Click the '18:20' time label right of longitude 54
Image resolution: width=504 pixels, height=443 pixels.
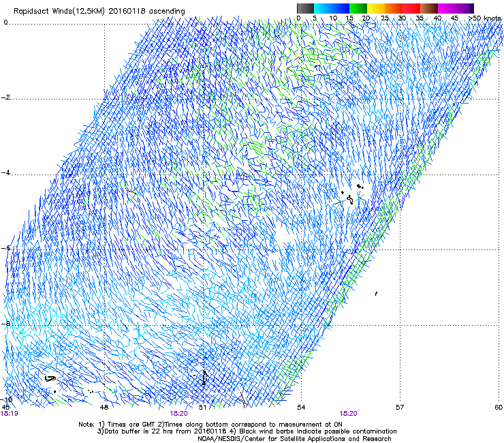coord(348,414)
